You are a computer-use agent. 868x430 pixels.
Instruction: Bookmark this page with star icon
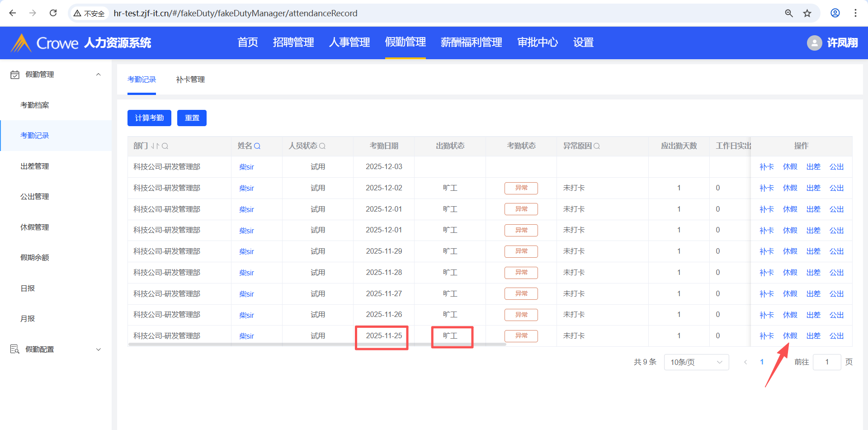[807, 13]
